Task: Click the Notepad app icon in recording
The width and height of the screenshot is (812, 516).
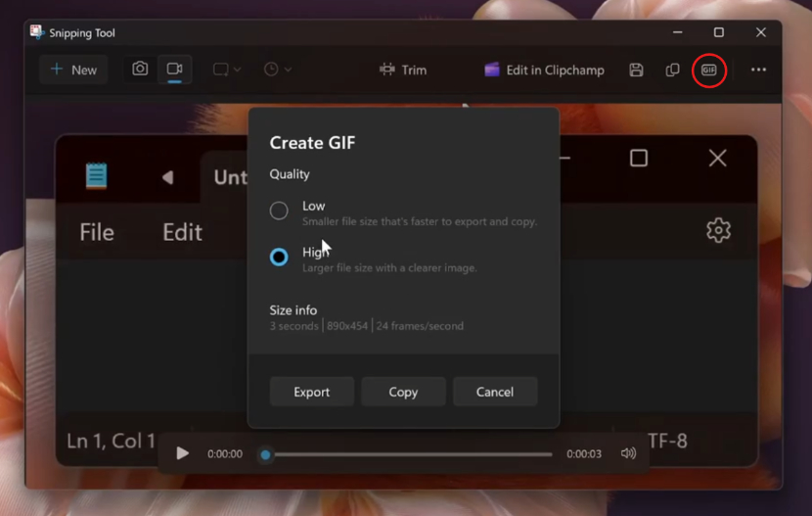Action: pyautogui.click(x=96, y=175)
